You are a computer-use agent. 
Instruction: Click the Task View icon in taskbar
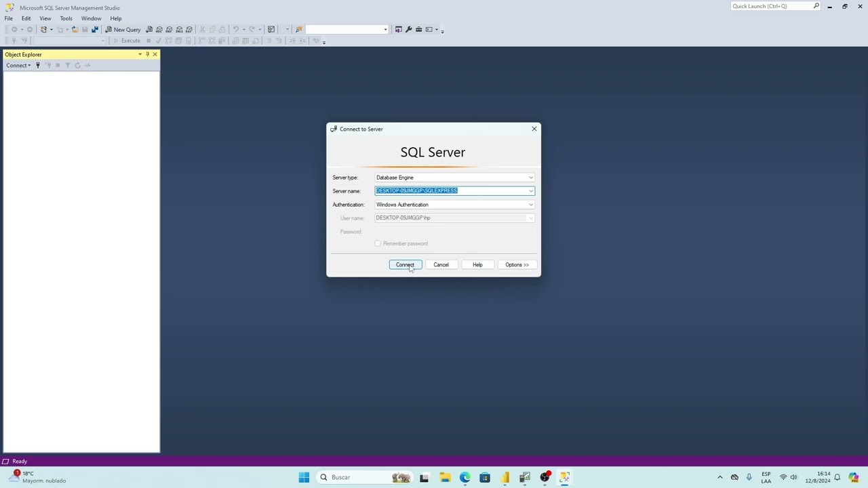pos(425,477)
